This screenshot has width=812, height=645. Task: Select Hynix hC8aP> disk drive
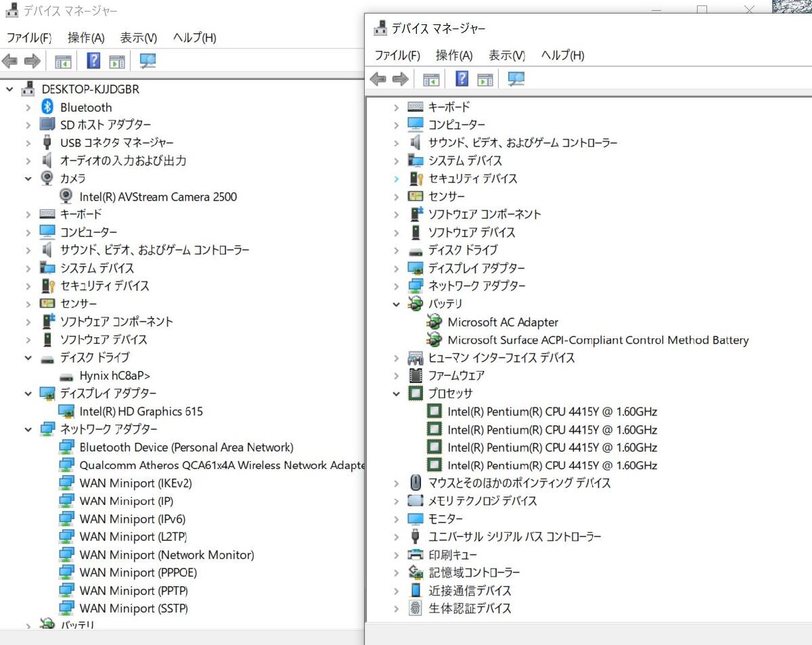(x=115, y=376)
